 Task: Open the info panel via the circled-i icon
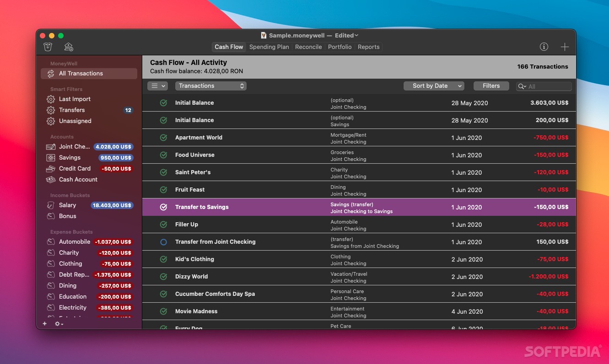click(x=544, y=46)
